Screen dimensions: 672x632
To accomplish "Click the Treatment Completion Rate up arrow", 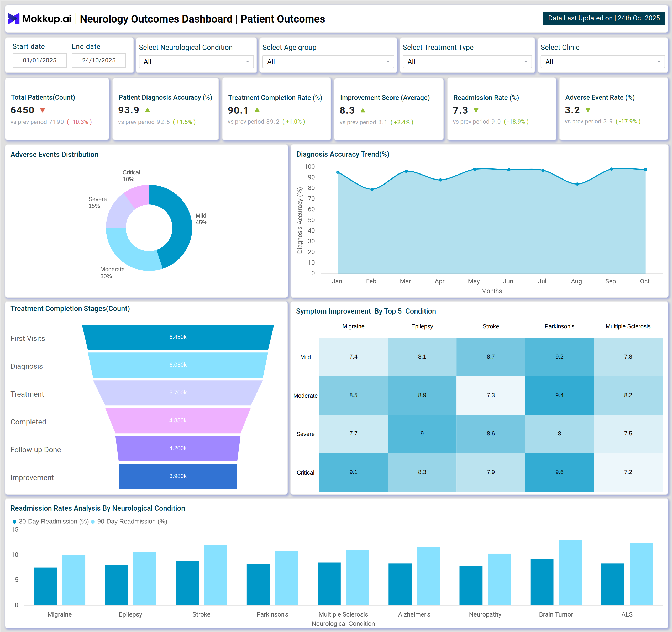I will click(x=257, y=110).
